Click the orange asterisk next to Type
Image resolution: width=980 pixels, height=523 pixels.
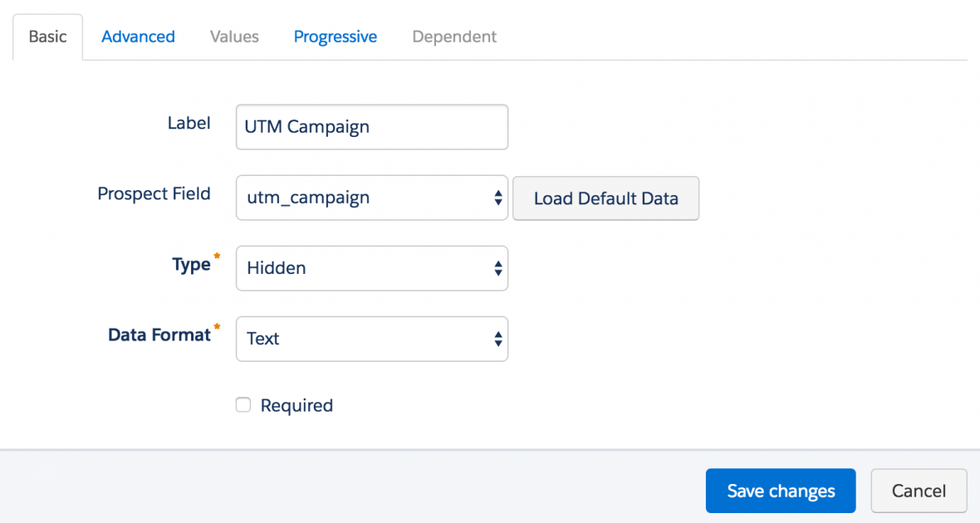click(215, 257)
